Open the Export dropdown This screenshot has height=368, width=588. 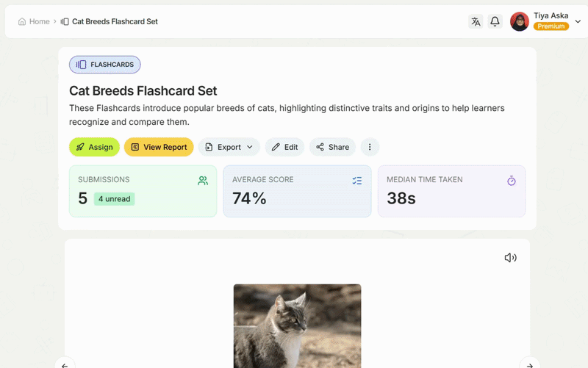(x=229, y=147)
